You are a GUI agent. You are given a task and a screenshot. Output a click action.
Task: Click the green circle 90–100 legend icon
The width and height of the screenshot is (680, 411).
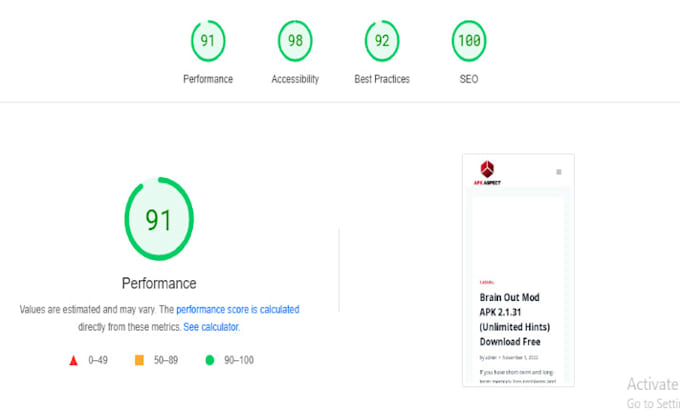[x=209, y=360]
